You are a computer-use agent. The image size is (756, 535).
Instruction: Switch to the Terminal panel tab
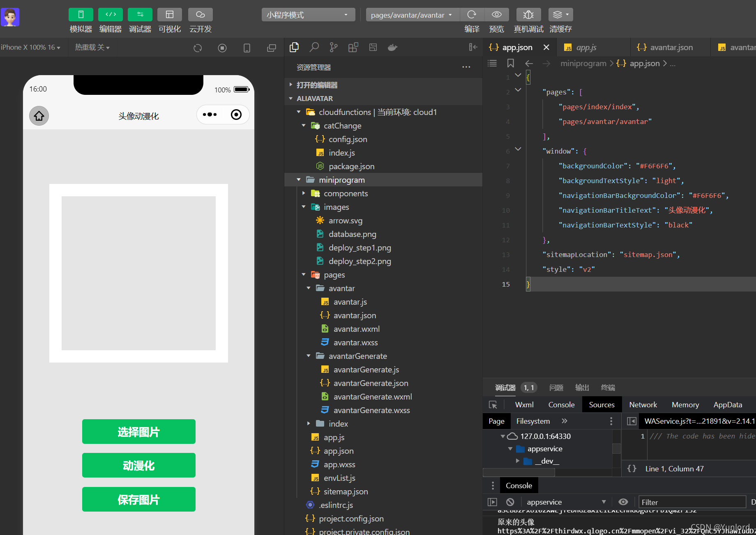click(x=608, y=388)
